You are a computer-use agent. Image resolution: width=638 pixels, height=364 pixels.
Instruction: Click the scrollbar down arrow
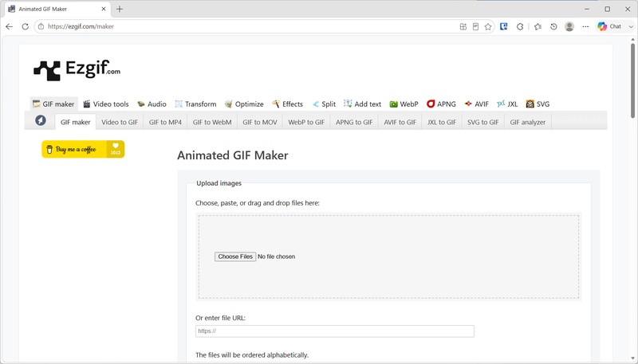click(x=632, y=359)
